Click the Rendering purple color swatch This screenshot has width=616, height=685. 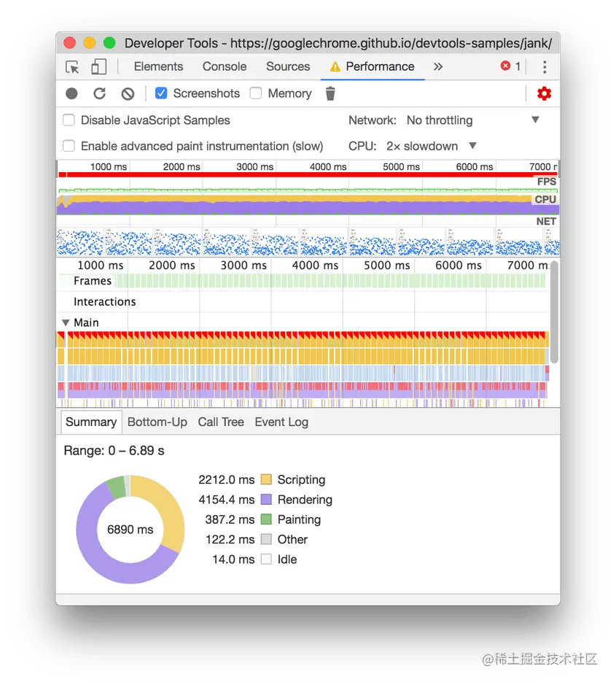click(x=266, y=499)
